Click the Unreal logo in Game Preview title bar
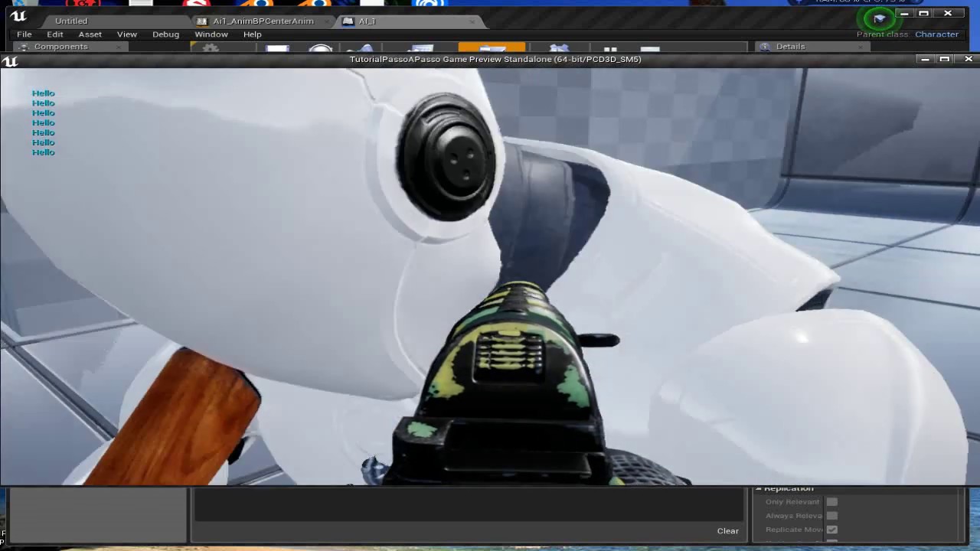This screenshot has height=551, width=980. point(10,60)
